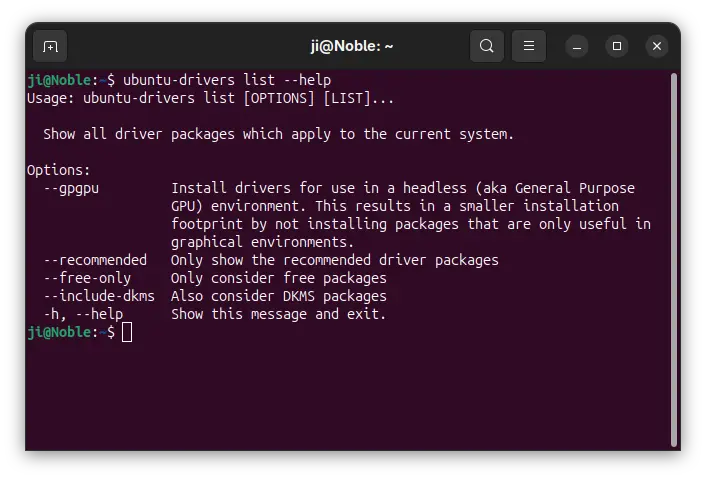Click the '--gpgpu' option text

click(x=71, y=188)
